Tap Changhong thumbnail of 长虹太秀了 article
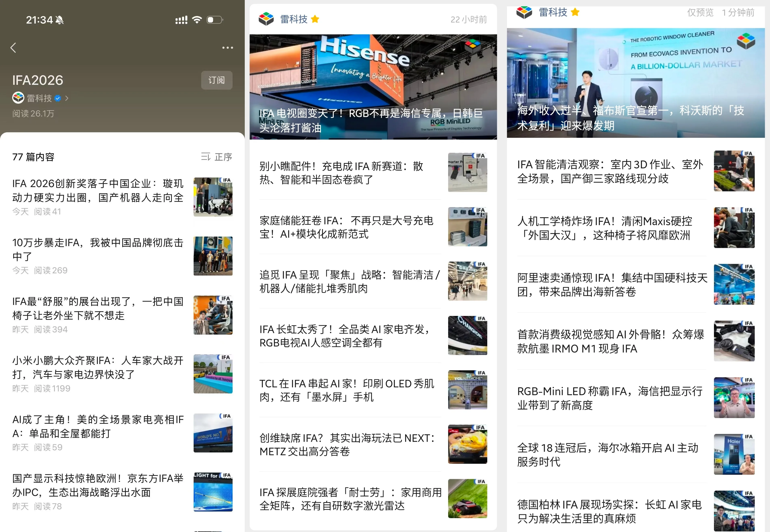The image size is (770, 532). 468,335
